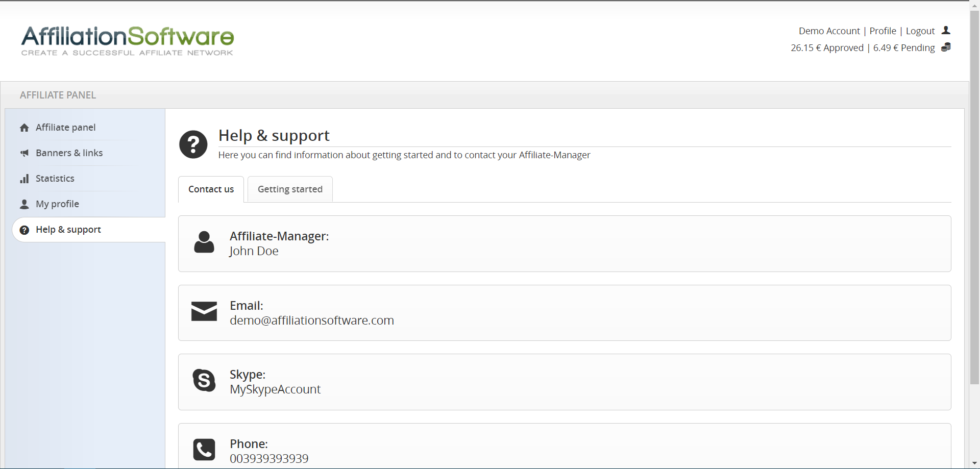Click the Demo Account link
This screenshot has height=469, width=980.
pyautogui.click(x=829, y=31)
